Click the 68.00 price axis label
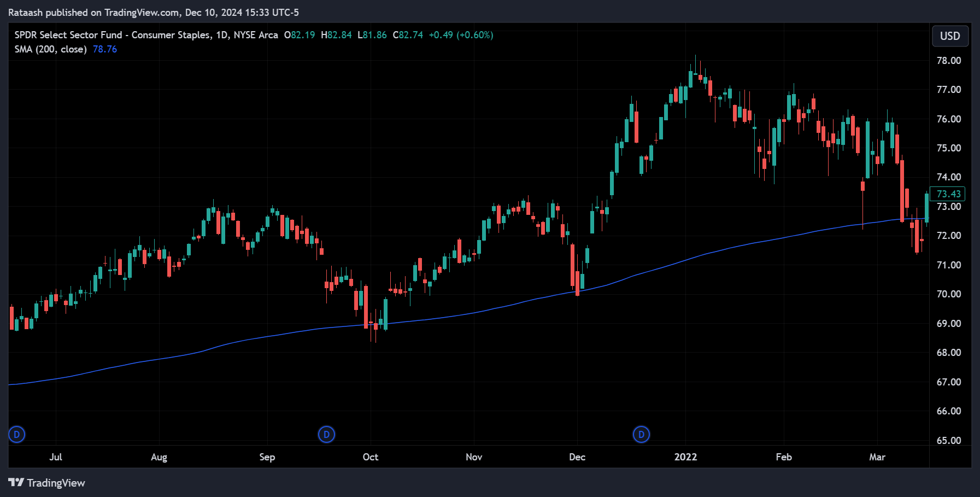The width and height of the screenshot is (980, 497). tap(949, 353)
